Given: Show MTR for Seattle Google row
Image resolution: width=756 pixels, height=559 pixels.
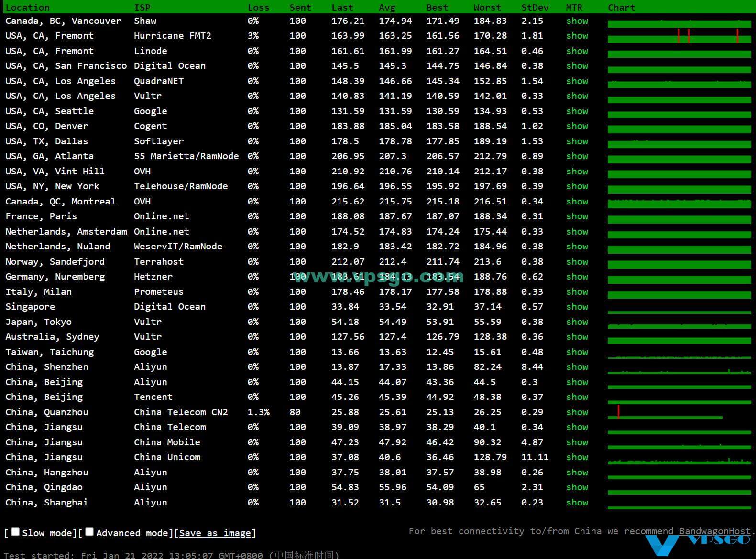Looking at the screenshot, I should (x=577, y=111).
